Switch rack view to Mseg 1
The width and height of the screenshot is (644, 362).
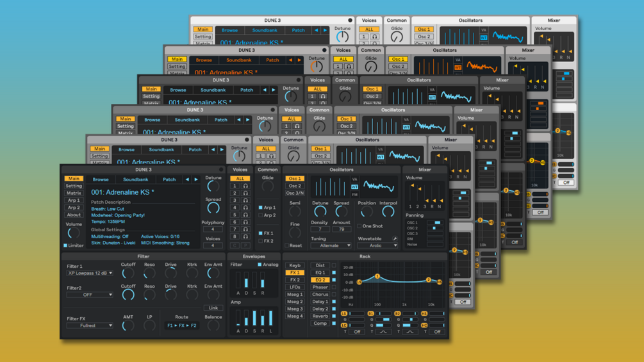point(295,294)
